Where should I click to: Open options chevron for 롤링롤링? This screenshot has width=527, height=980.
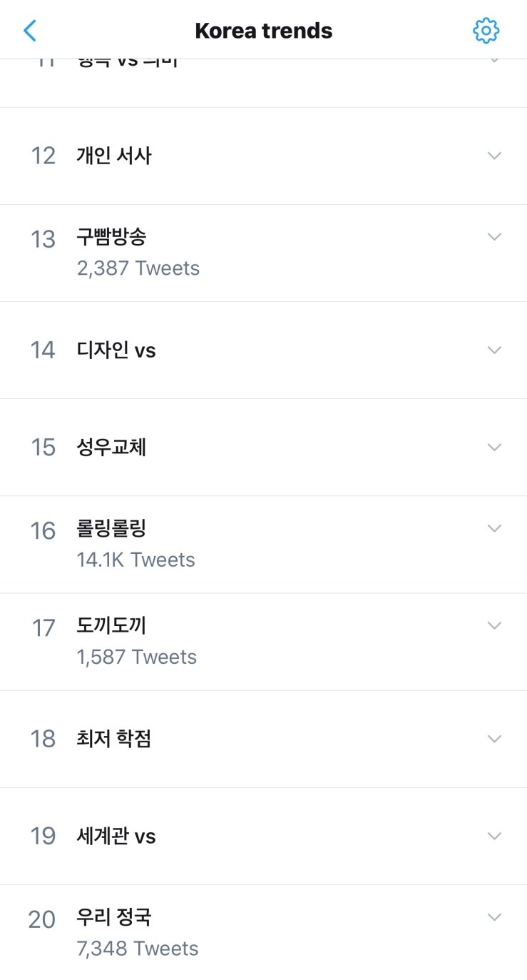494,528
